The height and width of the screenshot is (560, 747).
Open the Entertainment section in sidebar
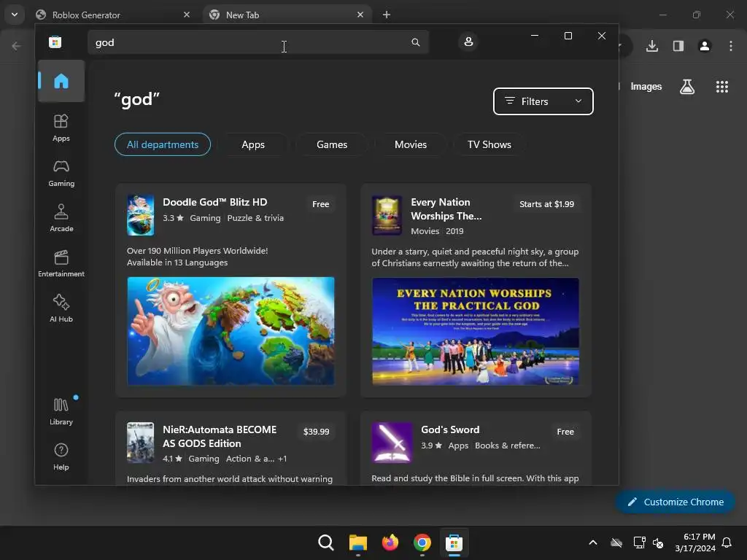(x=61, y=263)
